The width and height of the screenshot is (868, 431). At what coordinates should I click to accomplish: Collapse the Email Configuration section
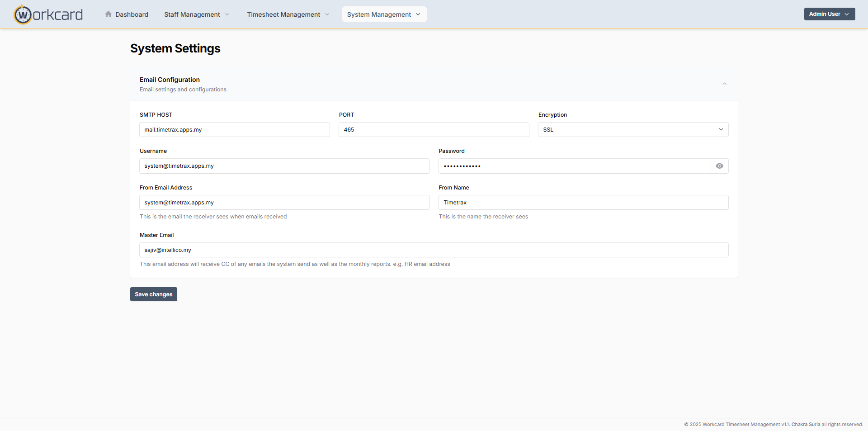tap(724, 84)
